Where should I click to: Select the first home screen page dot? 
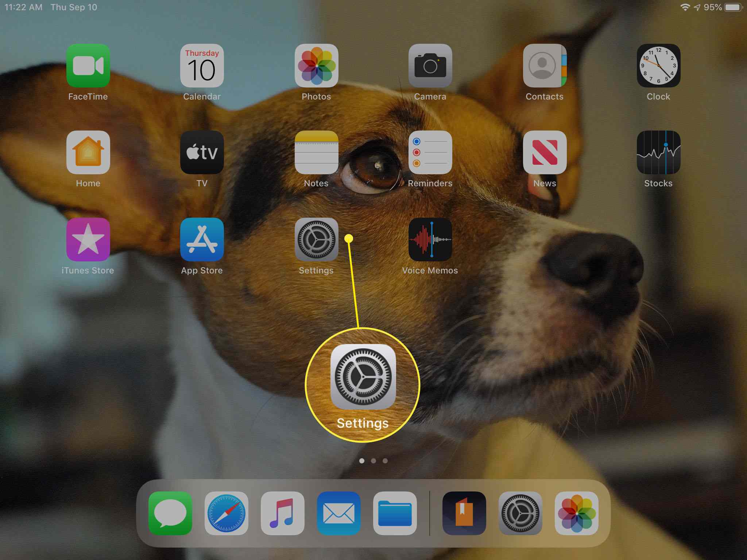pyautogui.click(x=362, y=461)
